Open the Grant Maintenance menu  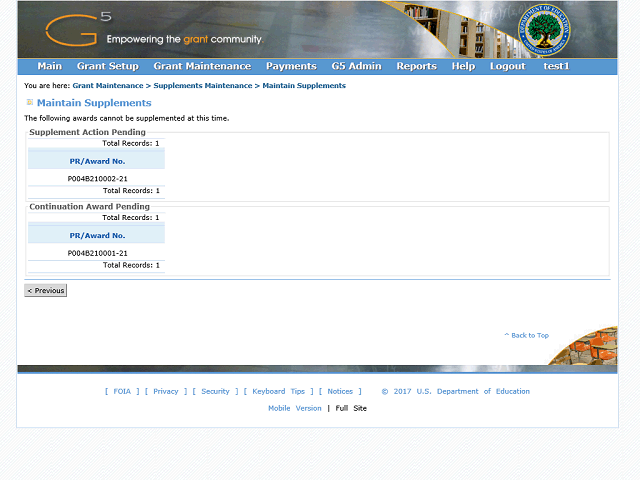pos(202,66)
